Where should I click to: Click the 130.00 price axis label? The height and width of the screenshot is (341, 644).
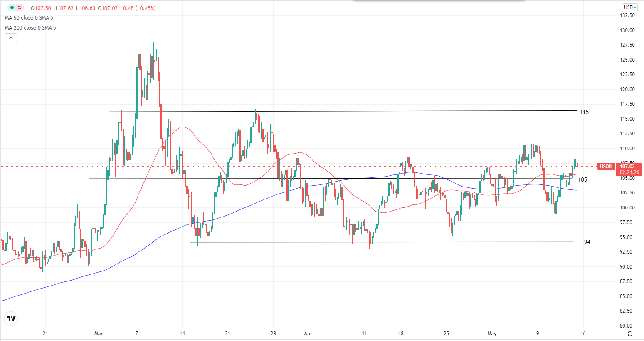pos(627,30)
